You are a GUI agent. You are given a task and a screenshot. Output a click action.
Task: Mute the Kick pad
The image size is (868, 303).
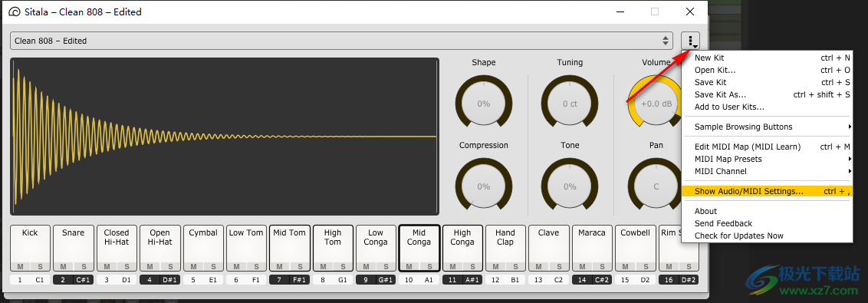point(20,266)
